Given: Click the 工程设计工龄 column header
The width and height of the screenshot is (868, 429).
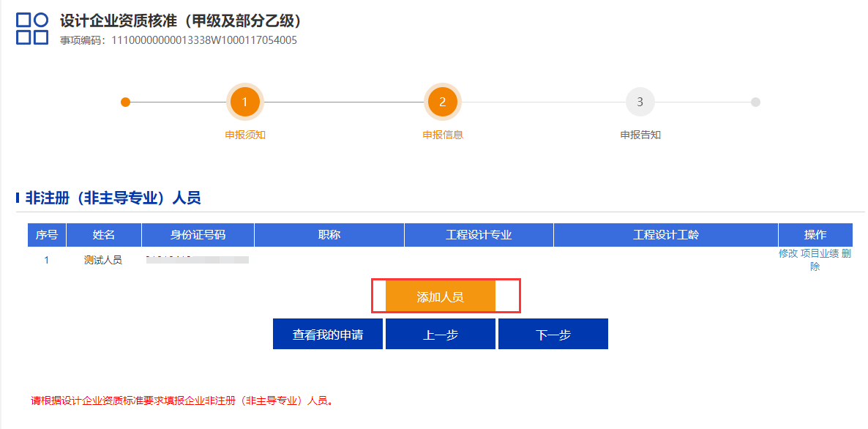Looking at the screenshot, I should tap(666, 235).
